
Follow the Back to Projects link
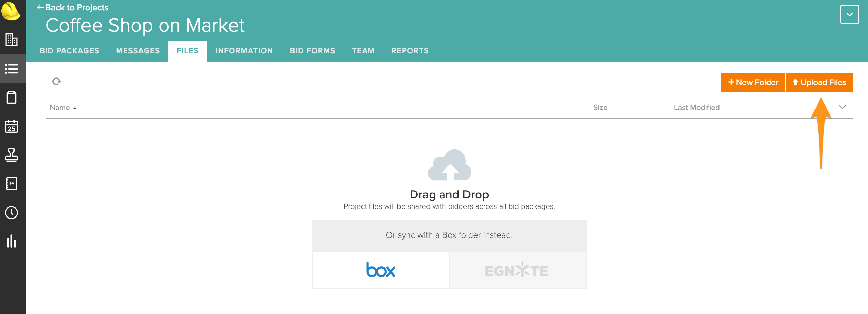73,8
